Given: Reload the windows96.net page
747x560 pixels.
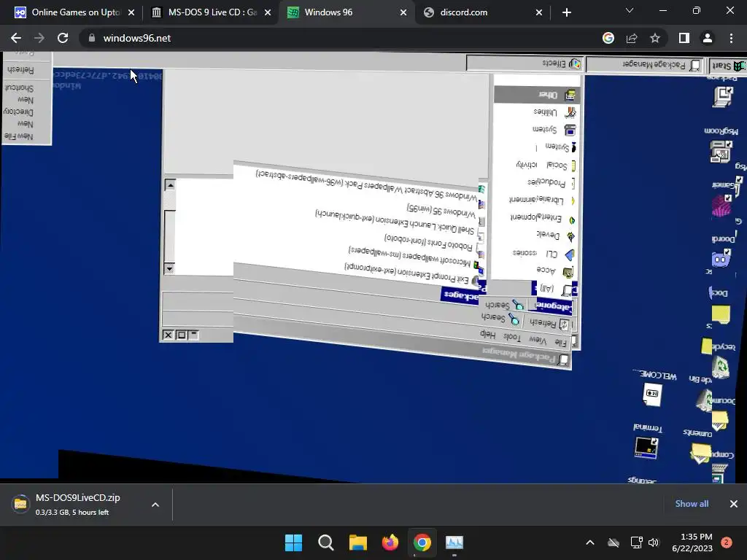Looking at the screenshot, I should tap(63, 38).
